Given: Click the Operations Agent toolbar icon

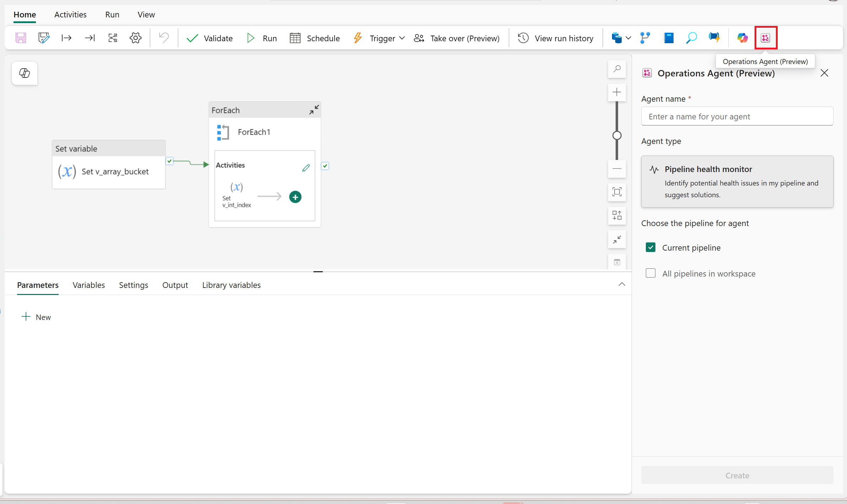Looking at the screenshot, I should pos(766,38).
